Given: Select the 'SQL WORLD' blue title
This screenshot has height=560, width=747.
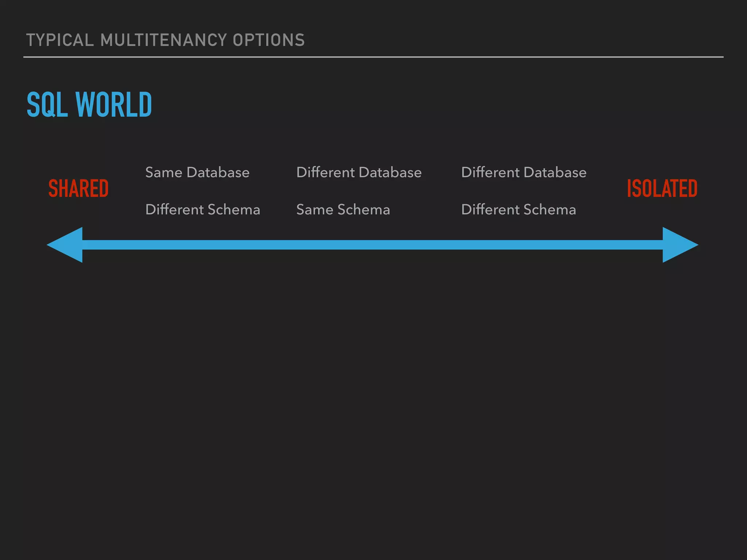Looking at the screenshot, I should click(x=89, y=105).
